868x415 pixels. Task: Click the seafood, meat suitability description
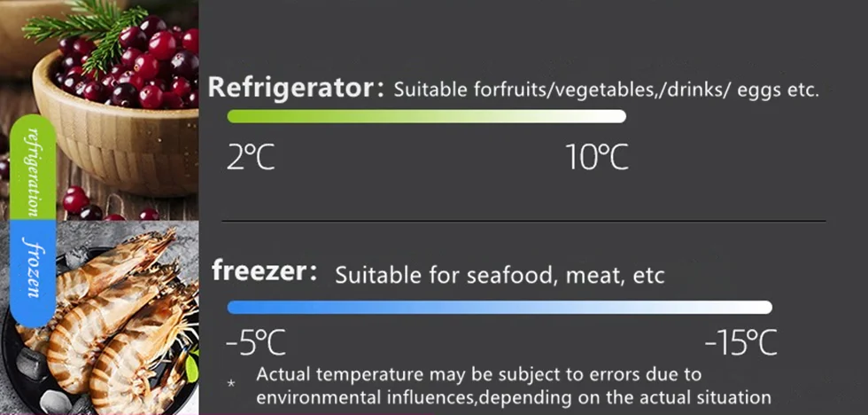pyautogui.click(x=500, y=276)
